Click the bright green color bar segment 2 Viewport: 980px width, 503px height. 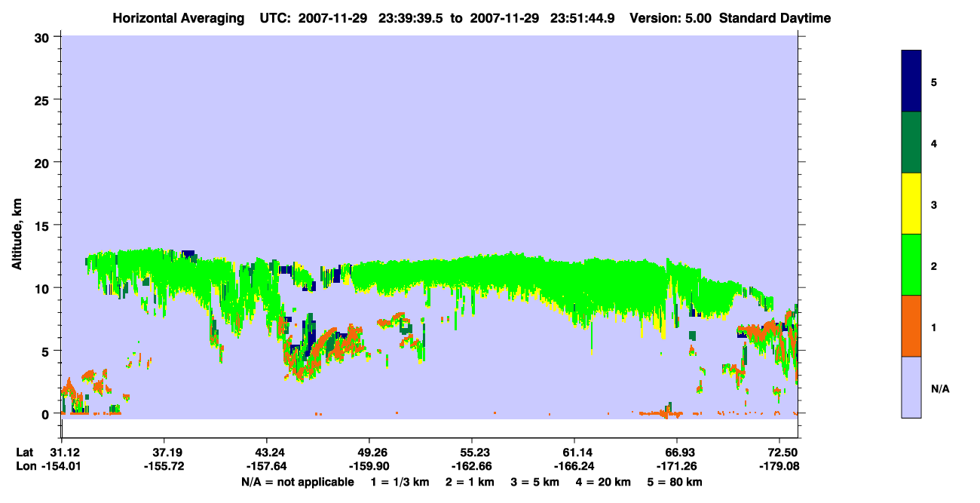point(911,265)
